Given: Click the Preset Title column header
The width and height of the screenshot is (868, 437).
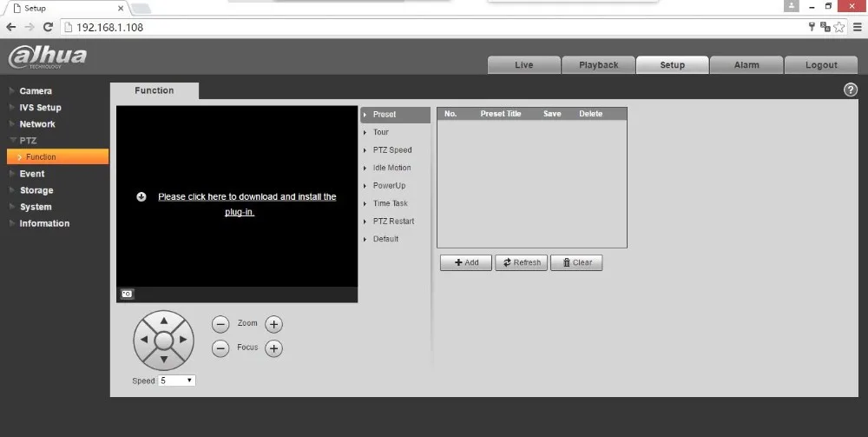Looking at the screenshot, I should [501, 114].
